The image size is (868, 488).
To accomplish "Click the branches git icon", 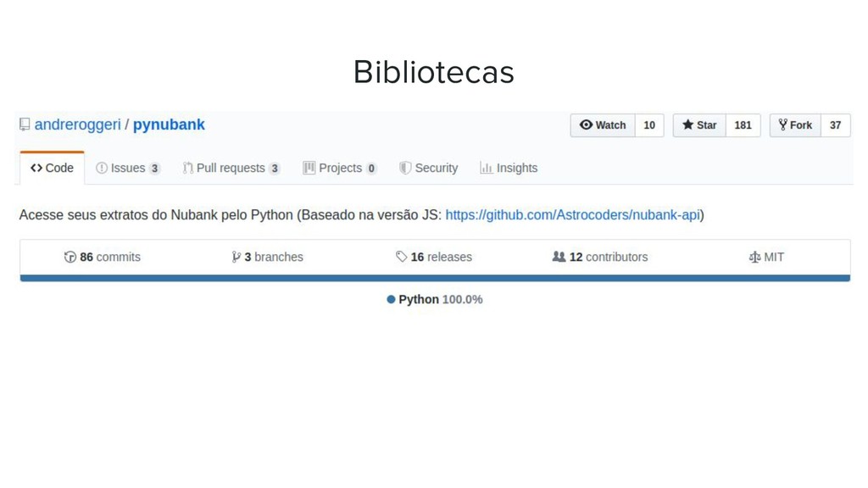I will click(x=236, y=257).
